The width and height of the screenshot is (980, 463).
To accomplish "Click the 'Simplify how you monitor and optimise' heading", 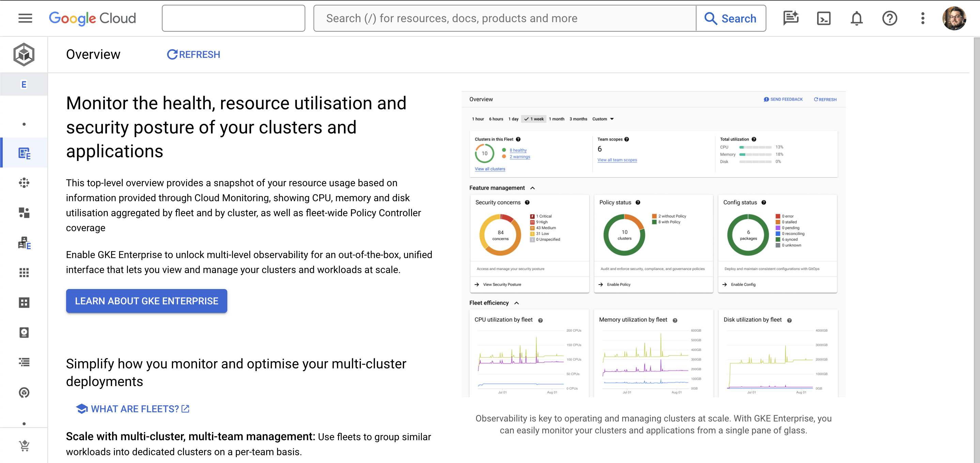I will pyautogui.click(x=236, y=372).
